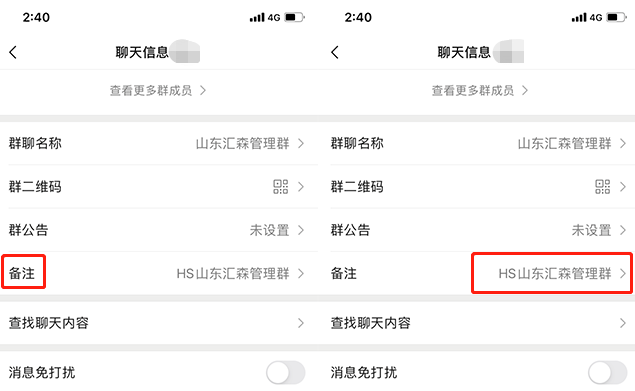The height and width of the screenshot is (391, 635).
Task: Tap battery icon in left status bar
Action: coord(294,17)
